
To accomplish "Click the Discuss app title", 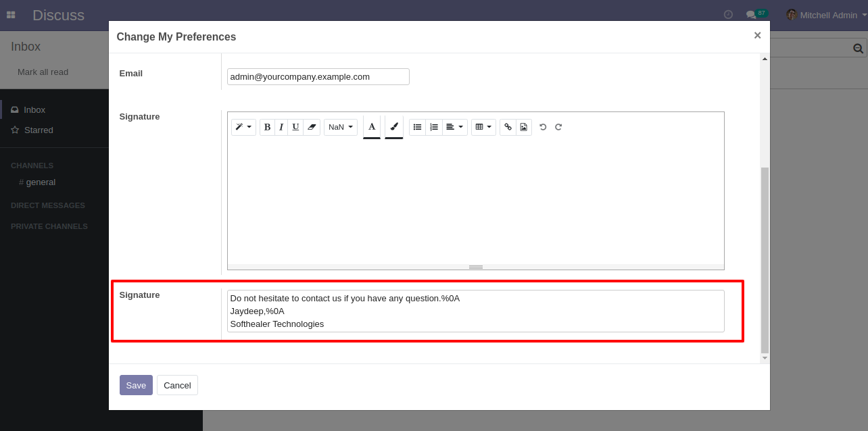I will pyautogui.click(x=59, y=15).
